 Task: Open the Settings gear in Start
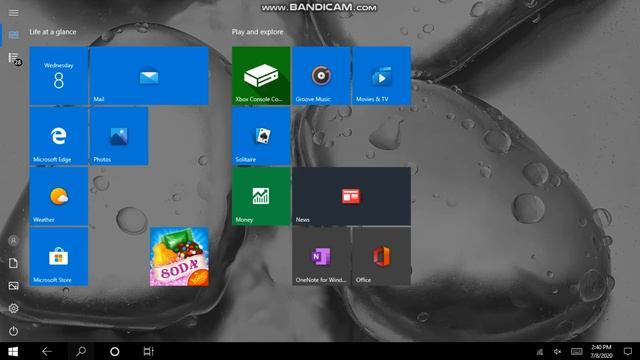pyautogui.click(x=13, y=308)
